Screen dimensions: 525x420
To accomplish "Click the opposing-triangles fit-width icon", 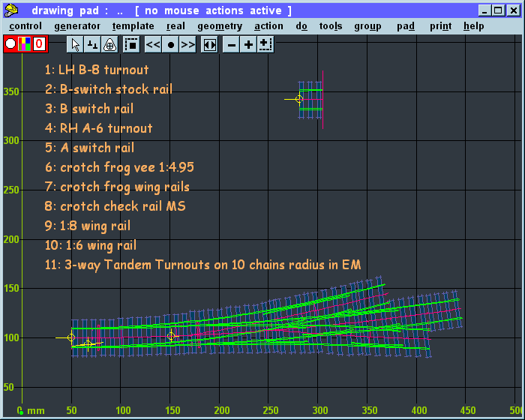I will 209,44.
